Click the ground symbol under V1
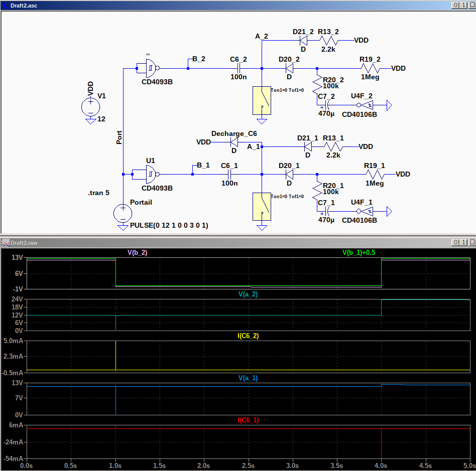The image size is (476, 471). click(x=90, y=121)
